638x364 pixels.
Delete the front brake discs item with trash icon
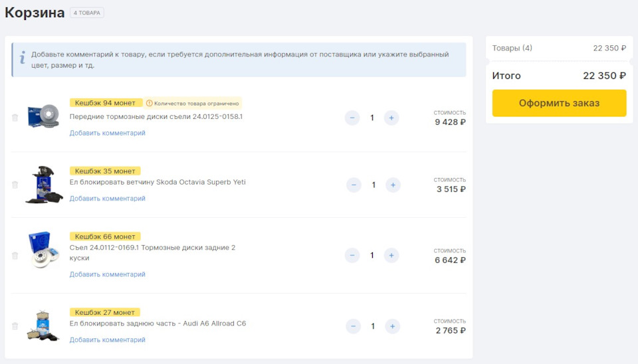[15, 118]
